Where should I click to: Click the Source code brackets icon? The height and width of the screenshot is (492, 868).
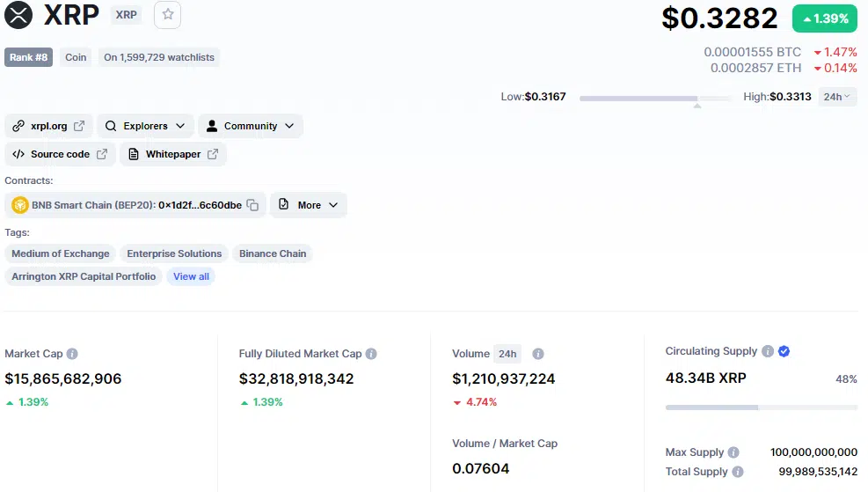(18, 154)
